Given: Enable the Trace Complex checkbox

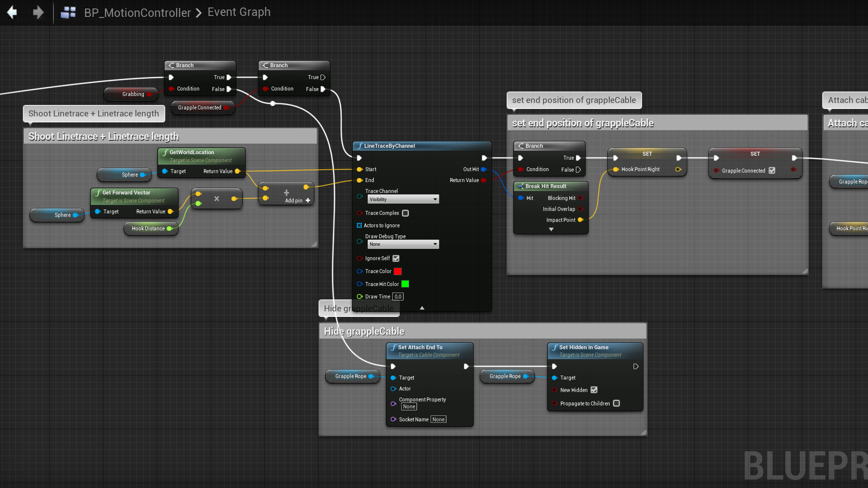Looking at the screenshot, I should 406,213.
